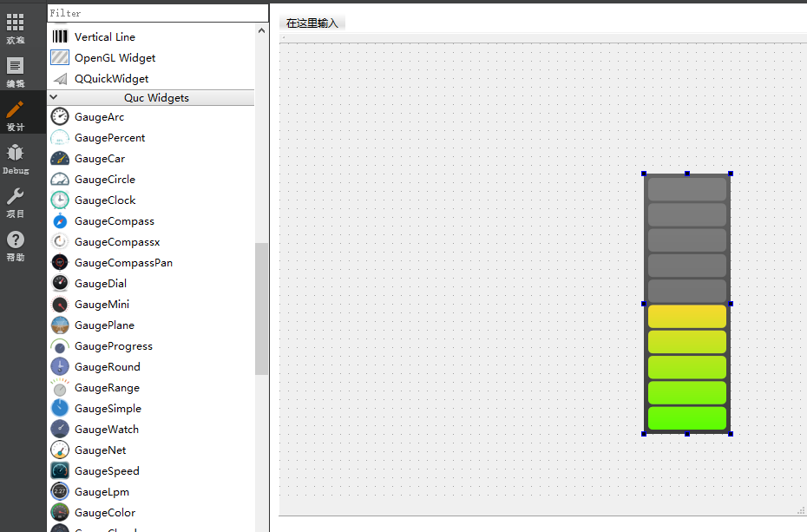Select the GaugeSpeed widget icon

pyautogui.click(x=59, y=471)
